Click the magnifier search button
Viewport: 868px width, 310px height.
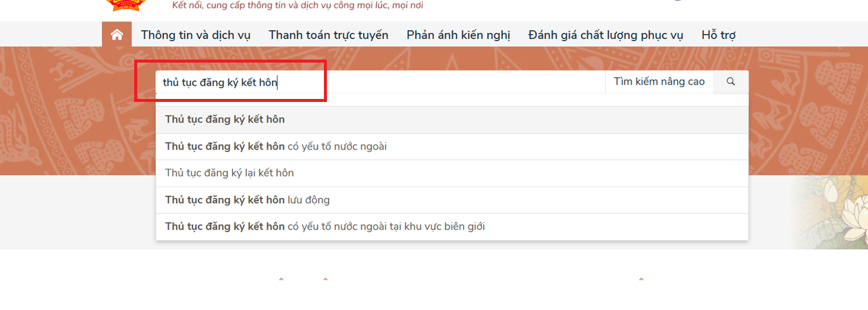[x=731, y=82]
